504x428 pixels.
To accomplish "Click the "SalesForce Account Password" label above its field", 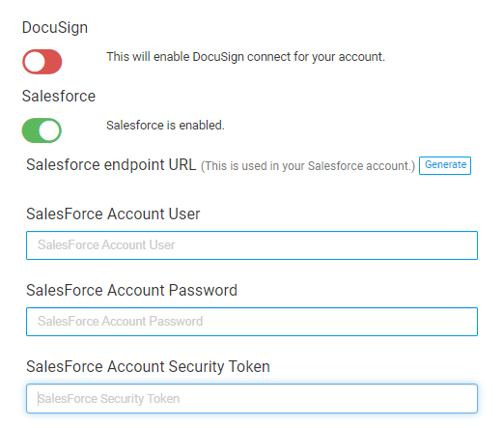I will pyautogui.click(x=131, y=291).
